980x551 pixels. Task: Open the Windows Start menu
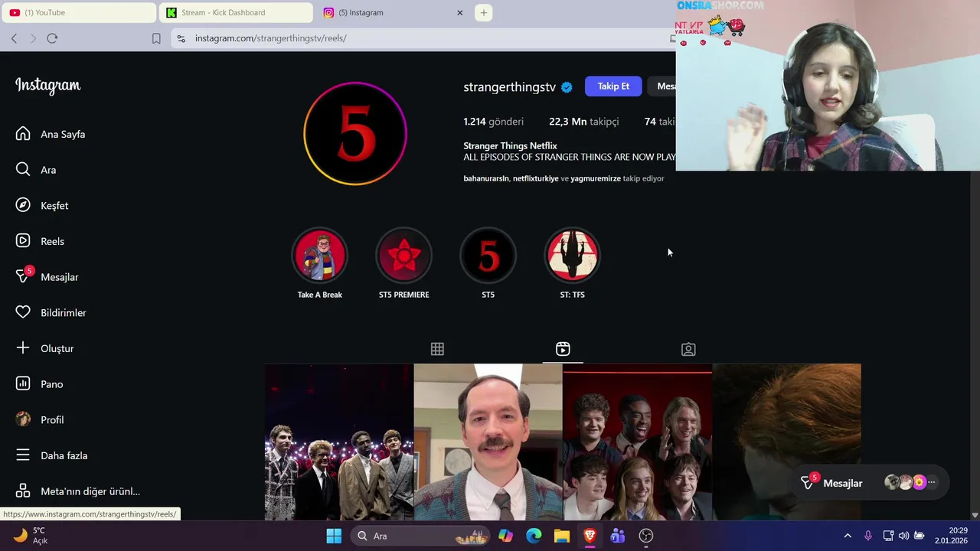click(x=334, y=536)
